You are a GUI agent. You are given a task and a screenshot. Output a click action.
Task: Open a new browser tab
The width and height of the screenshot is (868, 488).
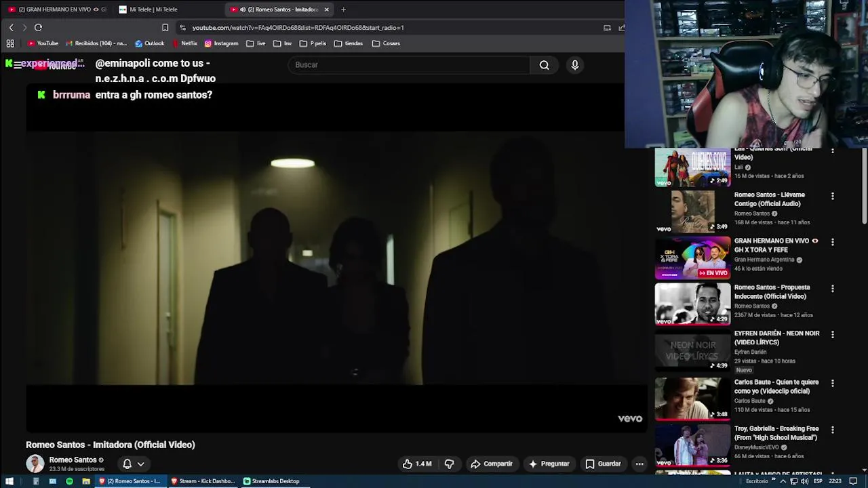click(343, 9)
